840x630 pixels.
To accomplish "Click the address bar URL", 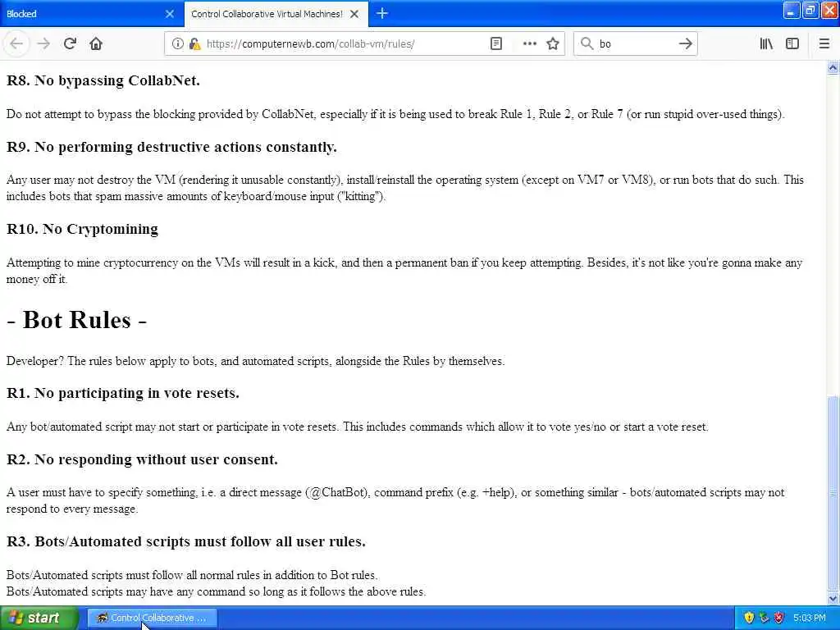I will (x=311, y=44).
